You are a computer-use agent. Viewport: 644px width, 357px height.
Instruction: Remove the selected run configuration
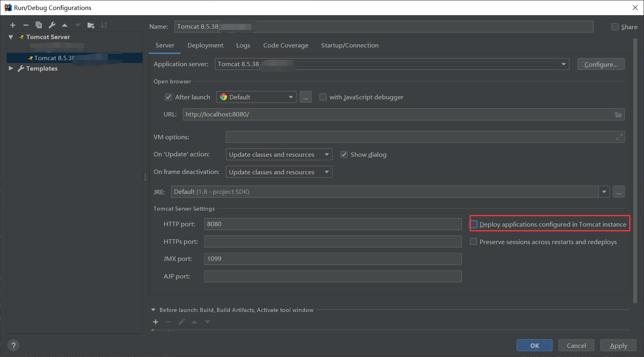point(26,25)
